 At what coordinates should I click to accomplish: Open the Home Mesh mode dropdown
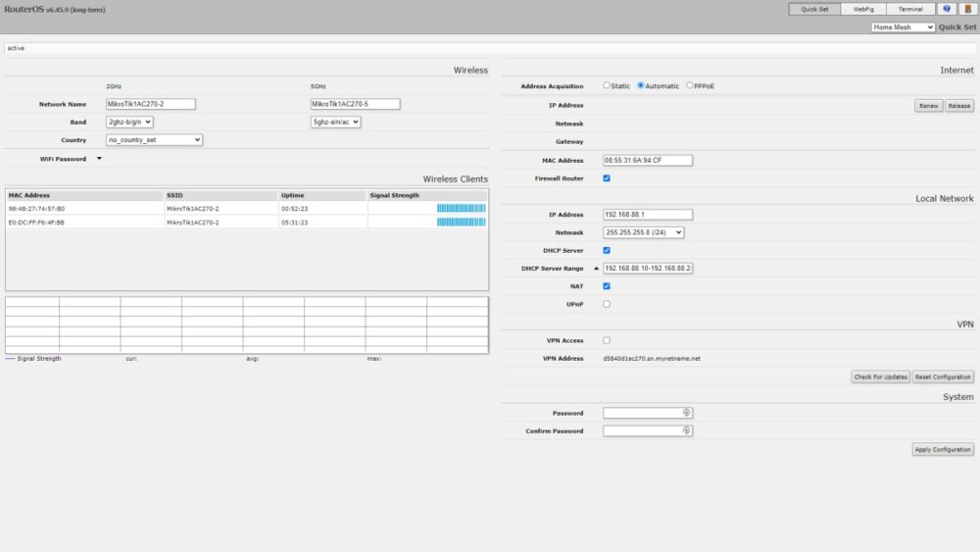(x=903, y=27)
